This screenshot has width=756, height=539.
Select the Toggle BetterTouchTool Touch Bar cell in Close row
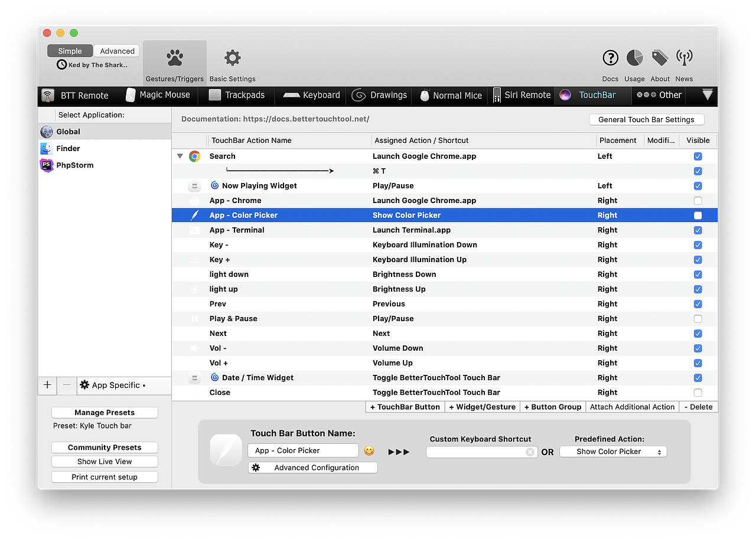click(x=436, y=393)
